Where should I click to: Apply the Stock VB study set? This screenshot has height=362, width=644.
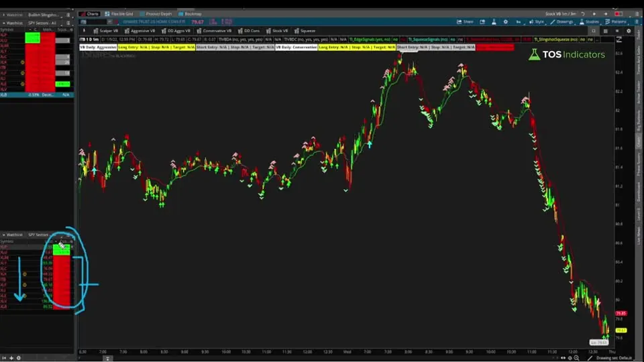(277, 31)
